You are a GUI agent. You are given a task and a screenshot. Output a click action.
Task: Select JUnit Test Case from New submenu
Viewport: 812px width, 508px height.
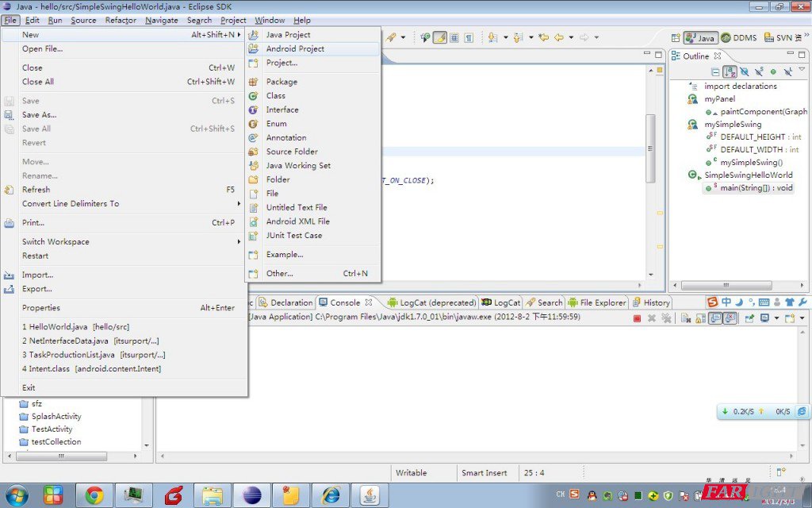(313, 235)
